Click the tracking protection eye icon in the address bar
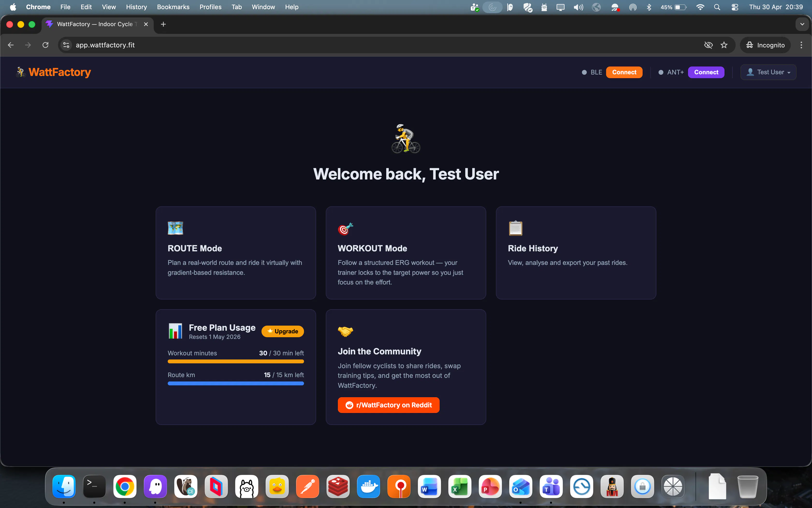 click(x=708, y=45)
